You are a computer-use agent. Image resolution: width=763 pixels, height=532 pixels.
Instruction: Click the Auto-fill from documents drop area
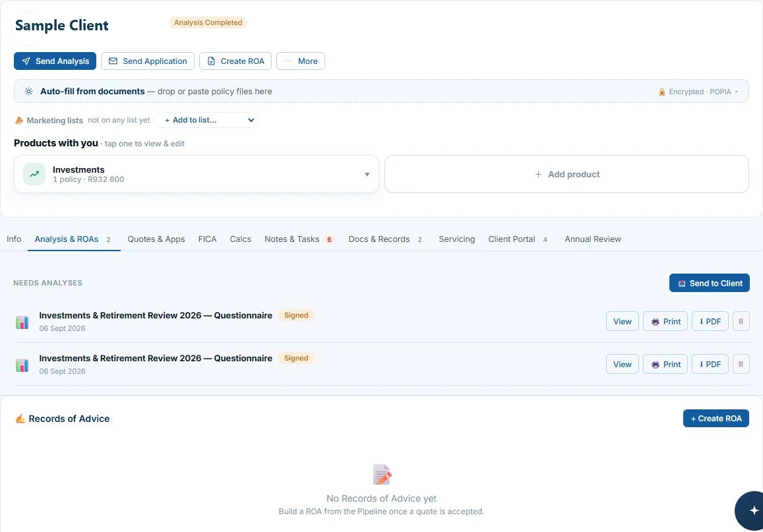point(381,91)
